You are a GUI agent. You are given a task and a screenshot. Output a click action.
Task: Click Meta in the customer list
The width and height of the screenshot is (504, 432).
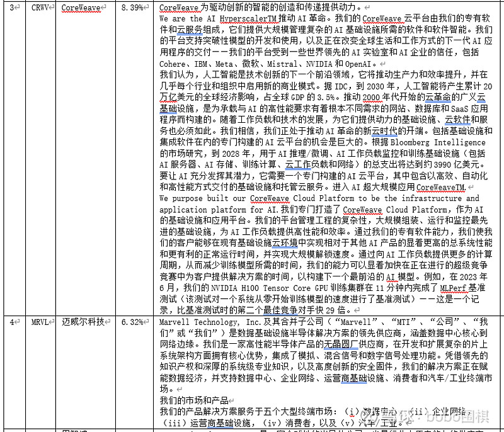224,64
